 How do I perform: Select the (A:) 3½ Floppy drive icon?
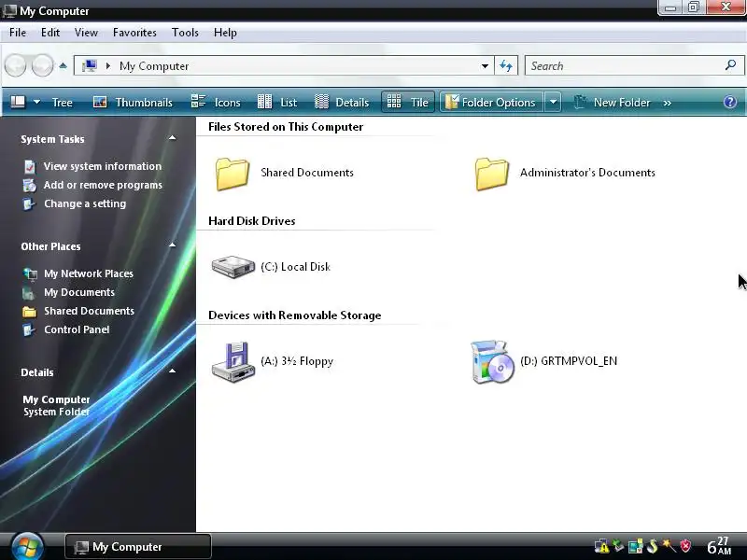pos(233,362)
